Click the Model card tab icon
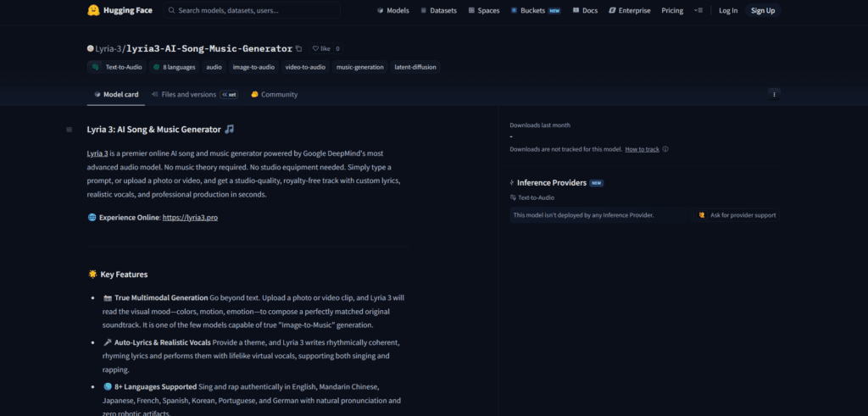868x416 pixels. pyautogui.click(x=97, y=95)
